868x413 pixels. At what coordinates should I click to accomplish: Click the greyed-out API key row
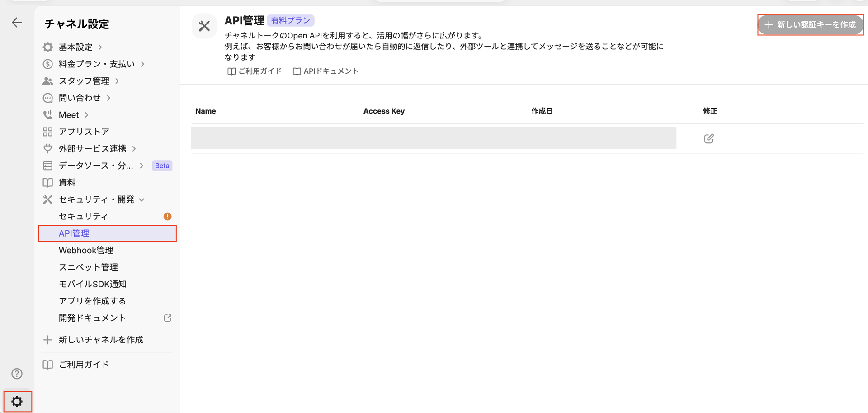[x=434, y=138]
